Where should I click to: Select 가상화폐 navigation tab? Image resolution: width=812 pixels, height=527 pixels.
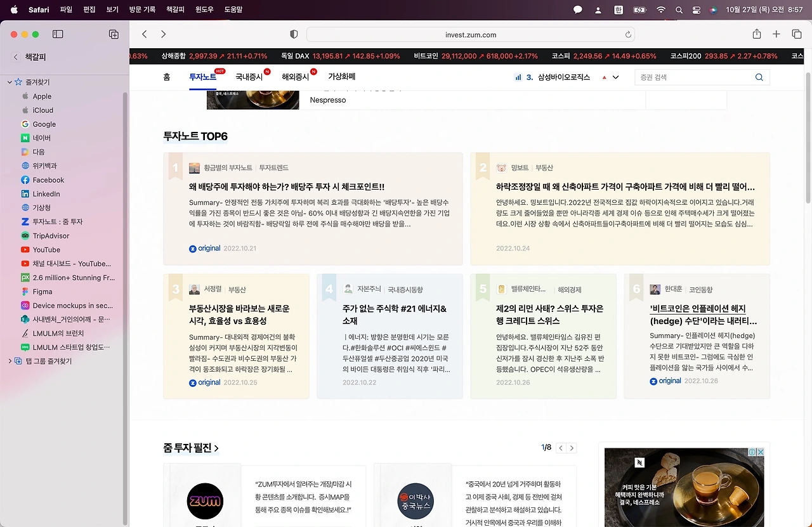click(x=342, y=77)
